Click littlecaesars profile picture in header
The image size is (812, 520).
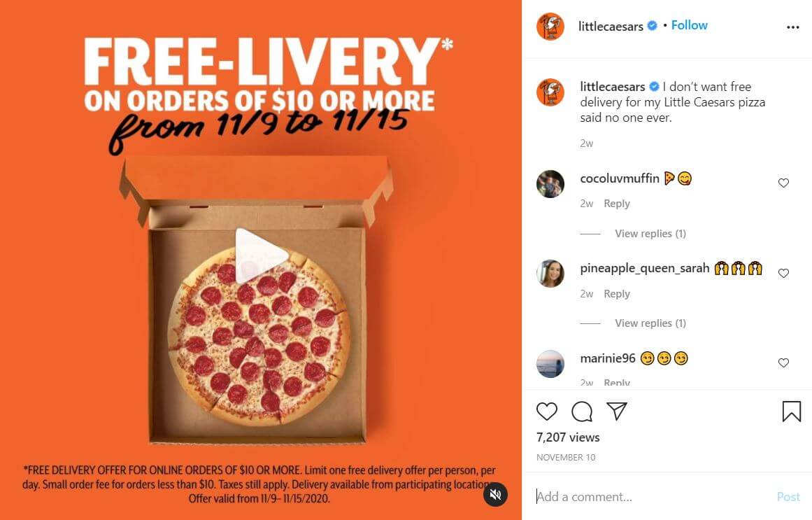click(550, 27)
